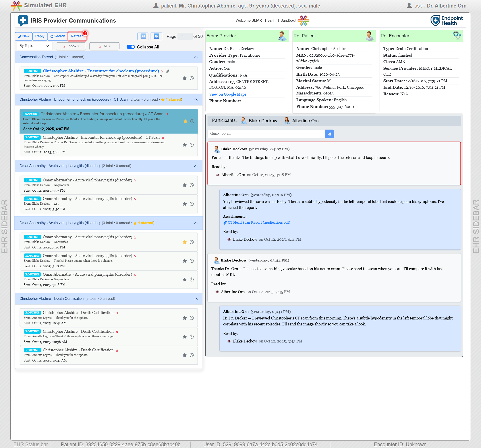Go to the next page of messages
481x448 pixels.
[156, 36]
